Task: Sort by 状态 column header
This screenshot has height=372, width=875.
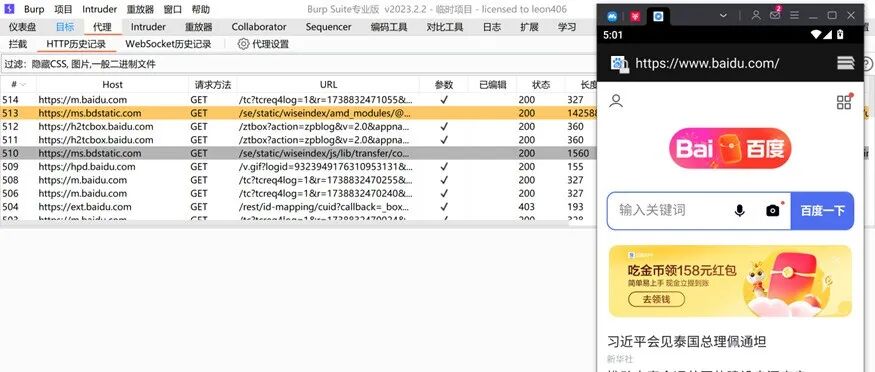Action: [541, 85]
